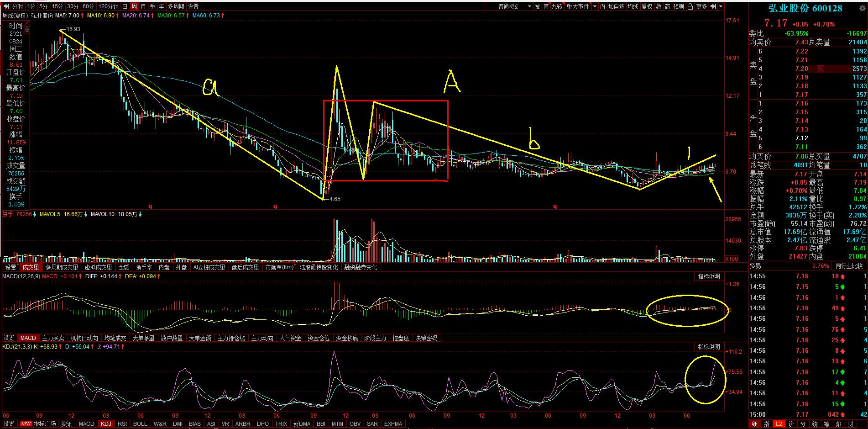Click the 指 icon at bottom right
Viewport: 868px width, 429px height.
[x=767, y=424]
